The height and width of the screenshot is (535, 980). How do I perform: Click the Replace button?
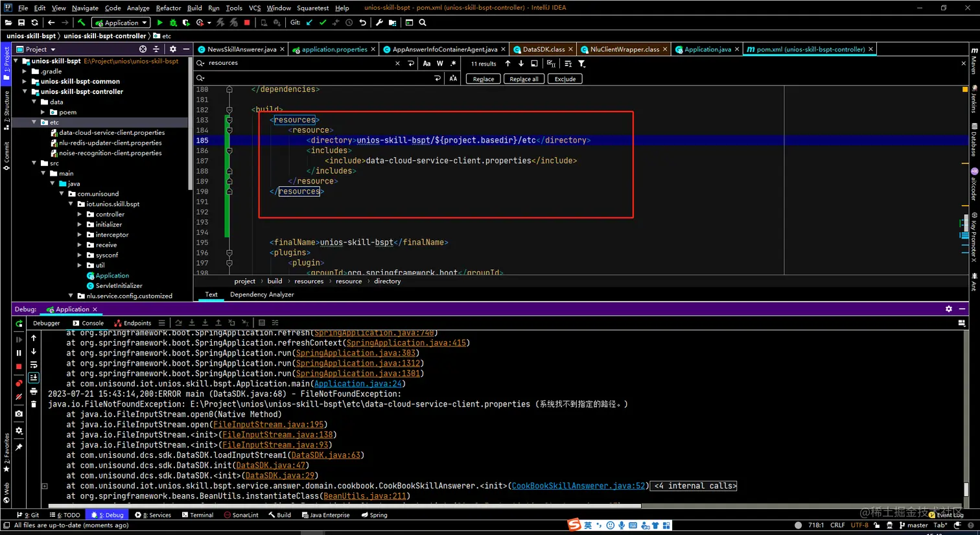click(484, 79)
